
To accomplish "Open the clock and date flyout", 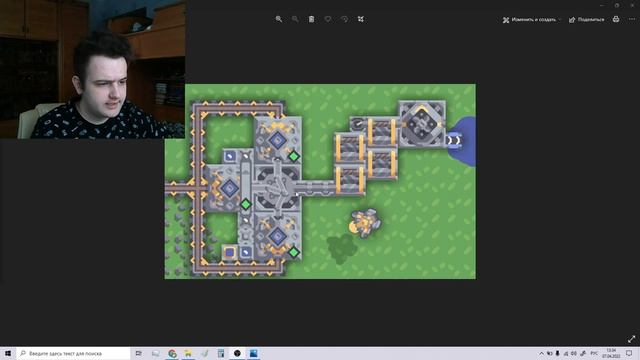I will click(611, 353).
